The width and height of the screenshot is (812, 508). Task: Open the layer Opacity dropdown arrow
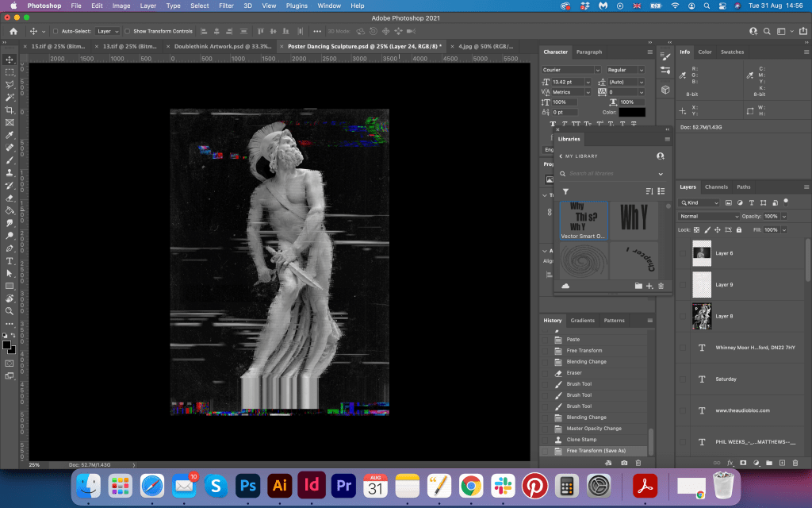tap(784, 216)
